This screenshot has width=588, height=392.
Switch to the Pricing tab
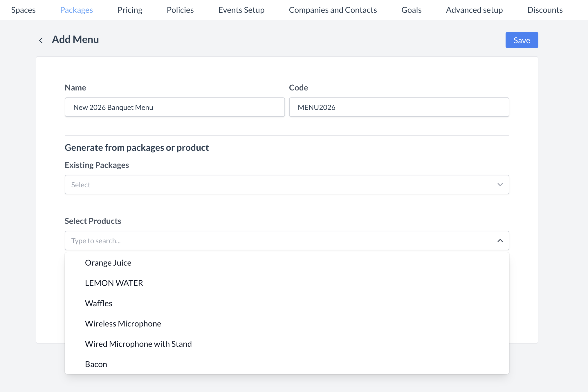(130, 10)
